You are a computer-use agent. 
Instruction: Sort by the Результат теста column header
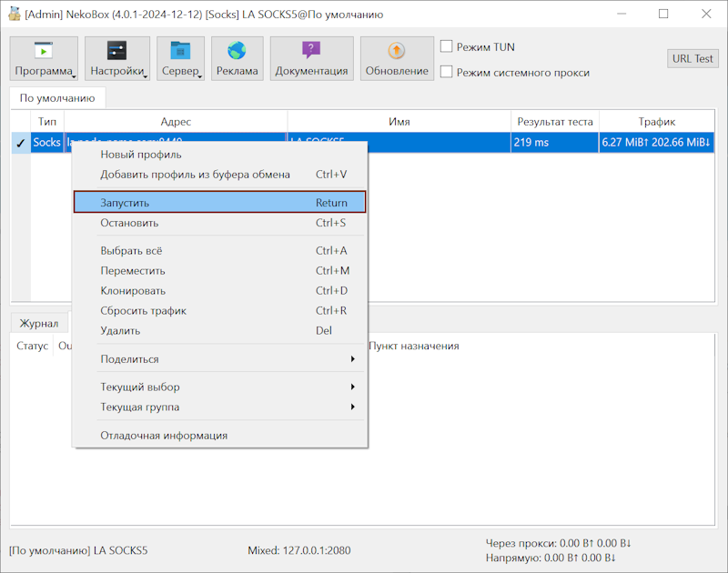click(x=555, y=122)
